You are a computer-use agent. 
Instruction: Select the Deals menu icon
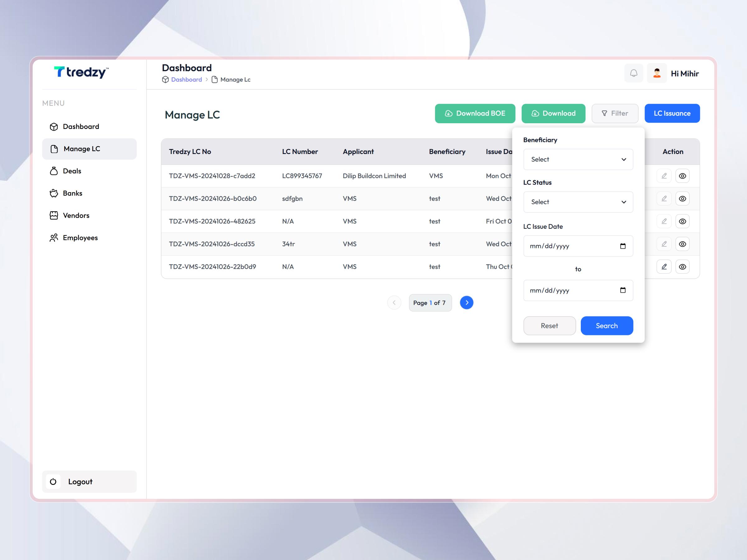click(54, 171)
